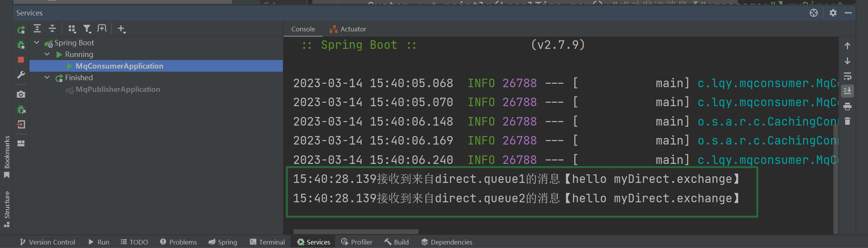Open the Version Control tool window
This screenshot has height=248, width=868.
click(47, 242)
